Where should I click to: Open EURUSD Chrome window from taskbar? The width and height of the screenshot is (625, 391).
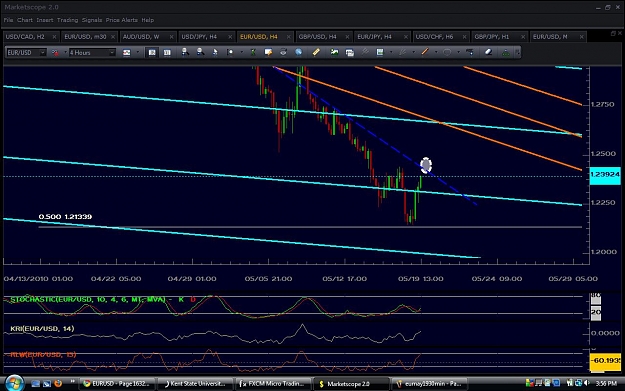[116, 384]
